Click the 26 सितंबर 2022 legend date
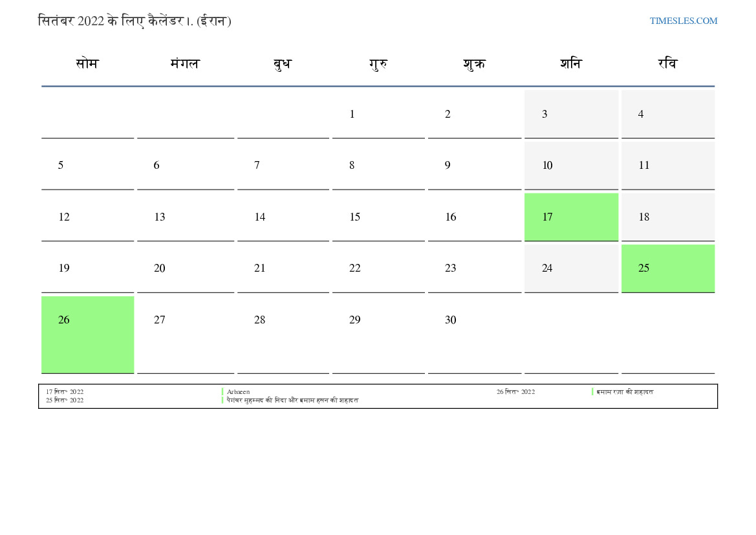 tap(515, 392)
